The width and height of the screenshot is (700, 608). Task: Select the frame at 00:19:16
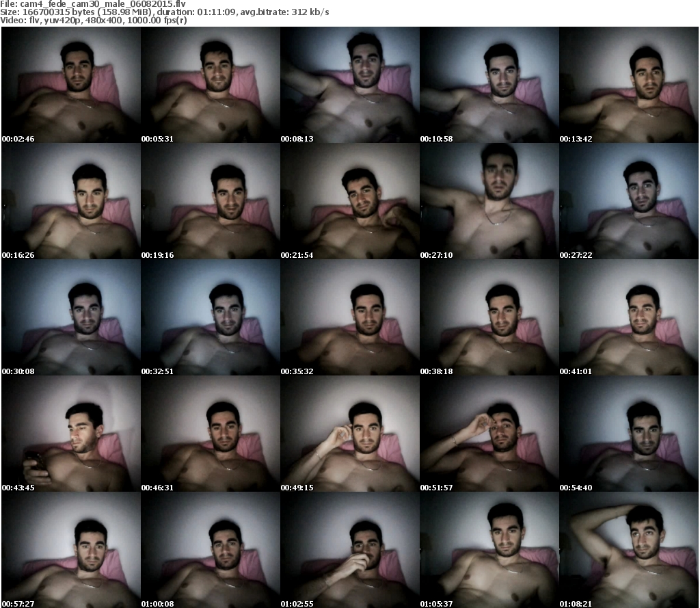pyautogui.click(x=211, y=201)
